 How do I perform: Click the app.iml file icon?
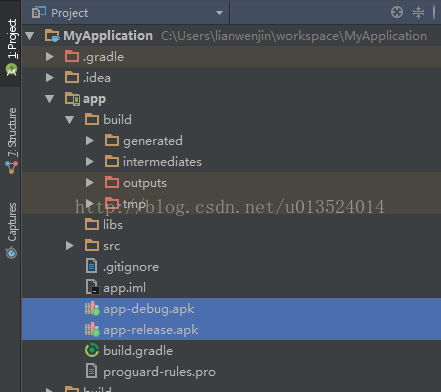point(92,287)
